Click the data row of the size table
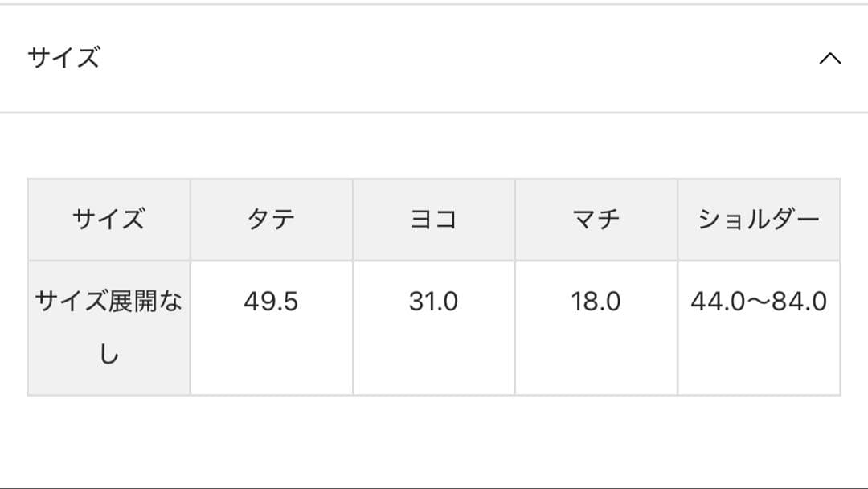868x489 pixels. pos(434,324)
